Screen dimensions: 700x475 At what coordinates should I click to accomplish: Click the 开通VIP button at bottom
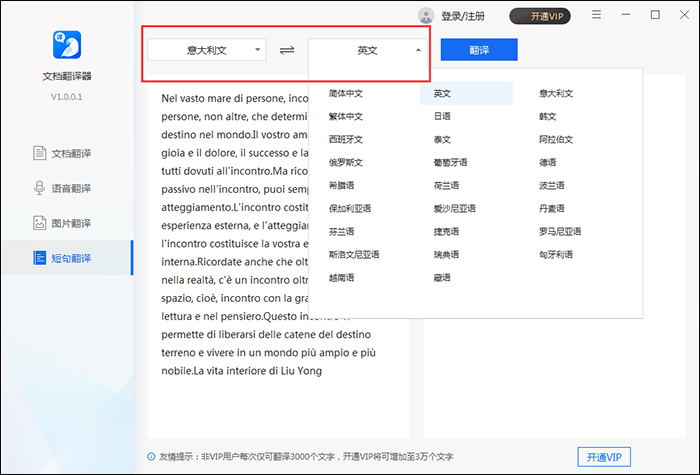tap(604, 457)
